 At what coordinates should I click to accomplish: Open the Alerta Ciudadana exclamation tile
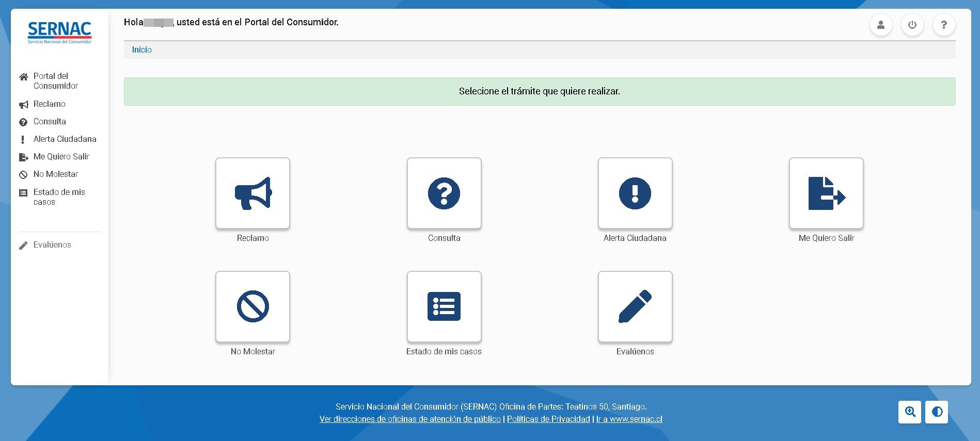tap(635, 193)
